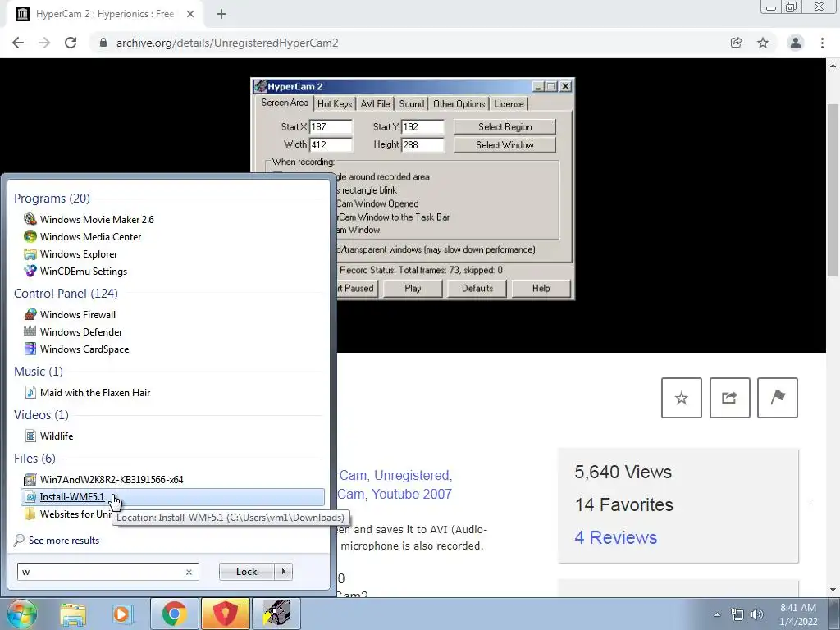This screenshot has width=840, height=630.
Task: Open a new Chrome tab
Action: pos(221,15)
